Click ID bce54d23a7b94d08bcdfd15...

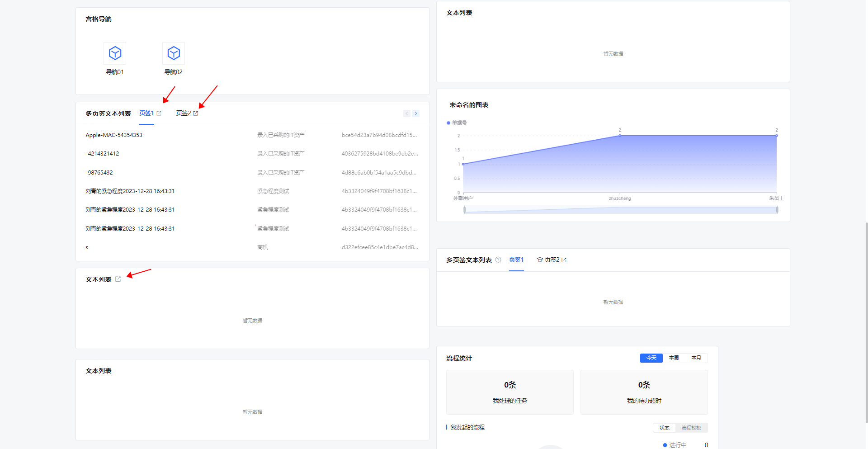tap(379, 135)
